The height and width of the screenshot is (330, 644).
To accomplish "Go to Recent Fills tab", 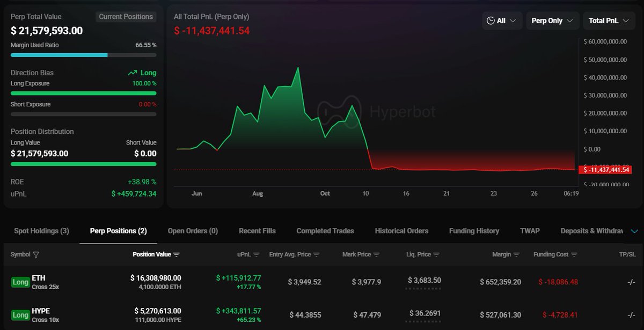I will point(257,231).
